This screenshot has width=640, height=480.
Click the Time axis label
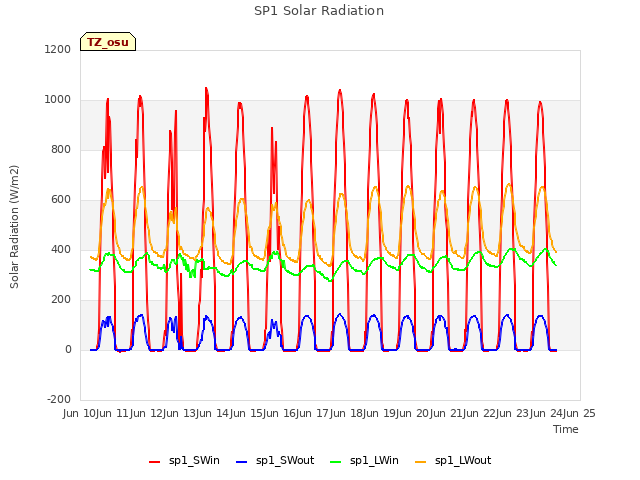566,429
